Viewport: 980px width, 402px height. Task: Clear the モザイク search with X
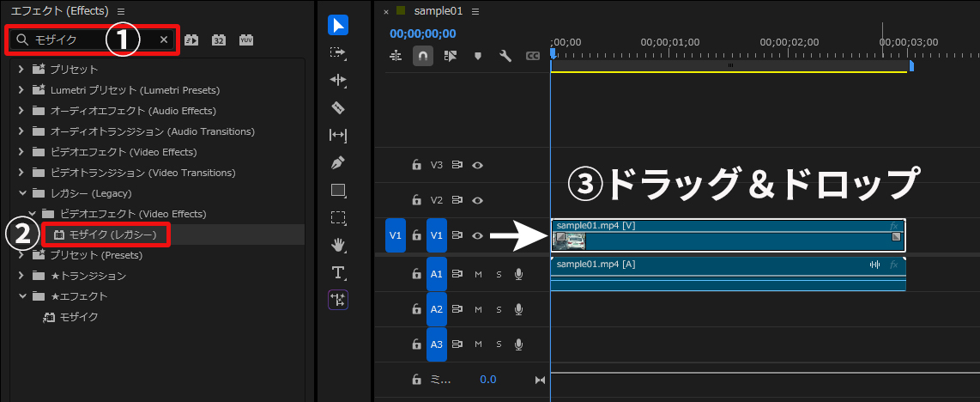click(164, 40)
